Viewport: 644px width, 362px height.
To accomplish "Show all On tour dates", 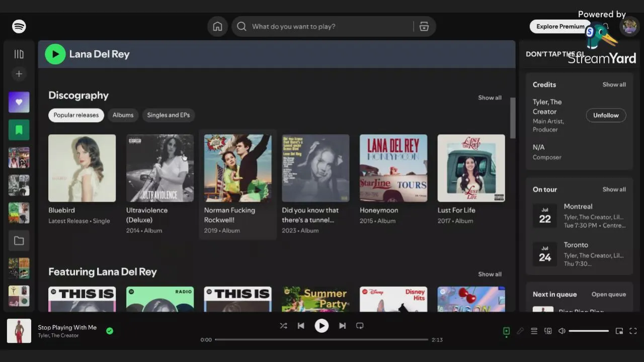I will tap(614, 190).
